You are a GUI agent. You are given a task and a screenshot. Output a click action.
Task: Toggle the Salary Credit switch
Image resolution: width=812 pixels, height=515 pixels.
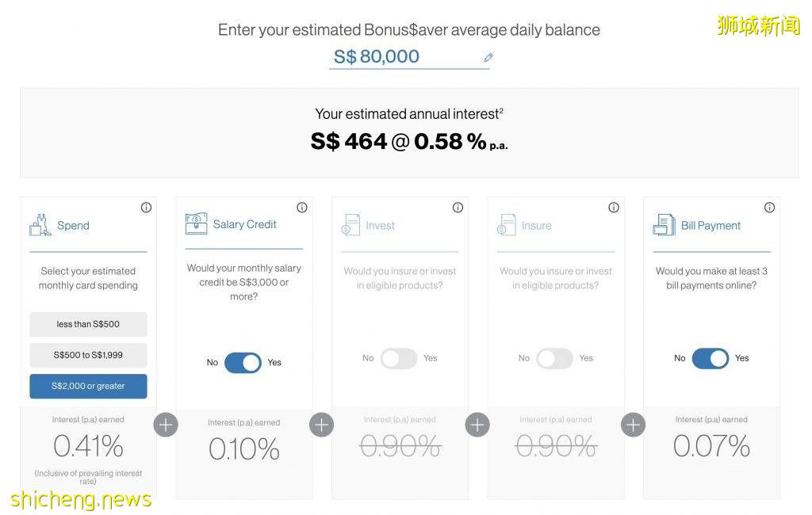[243, 363]
